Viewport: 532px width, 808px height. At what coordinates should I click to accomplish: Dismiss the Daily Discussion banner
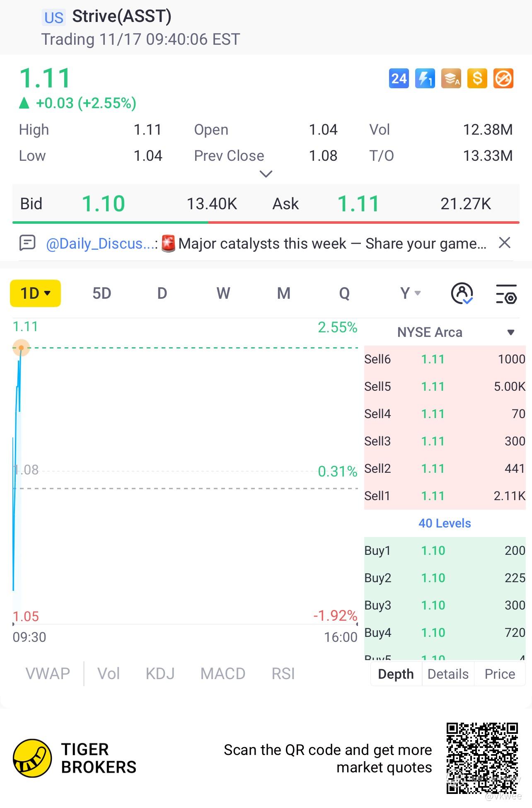click(504, 243)
